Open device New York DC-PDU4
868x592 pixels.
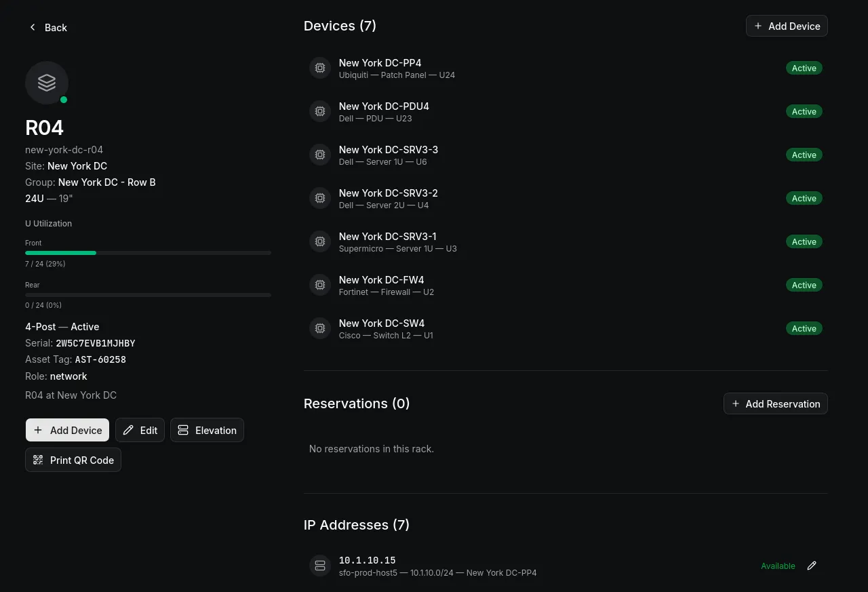384,106
